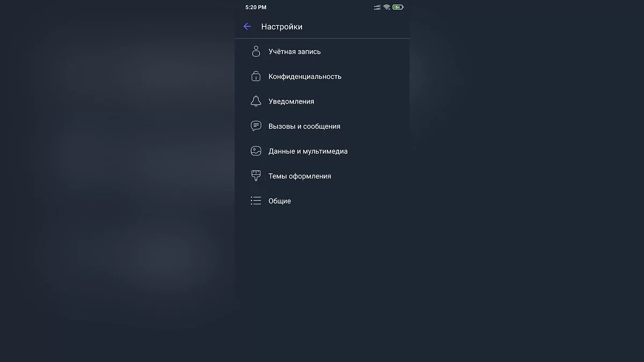Tap the battery indicator in status bar

click(x=398, y=8)
